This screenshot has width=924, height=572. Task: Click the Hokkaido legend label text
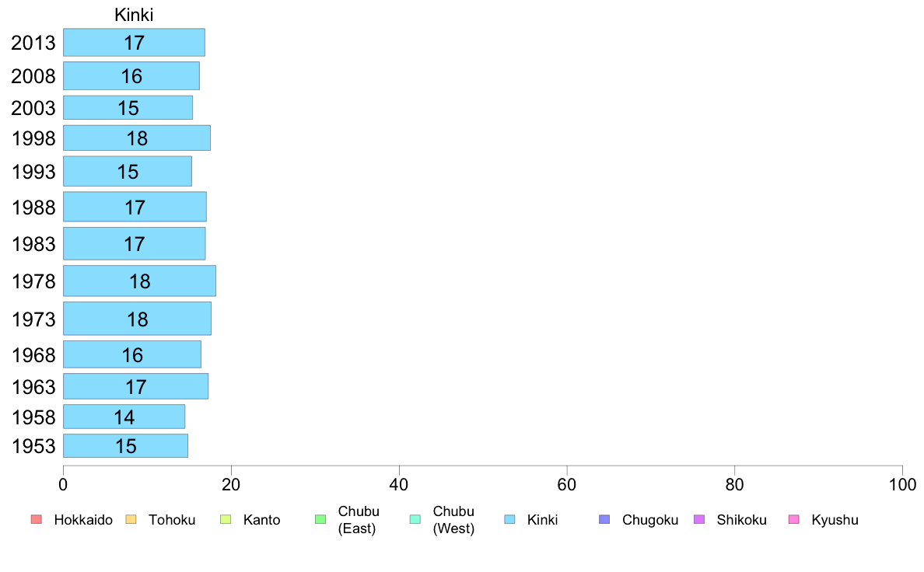[x=83, y=520]
